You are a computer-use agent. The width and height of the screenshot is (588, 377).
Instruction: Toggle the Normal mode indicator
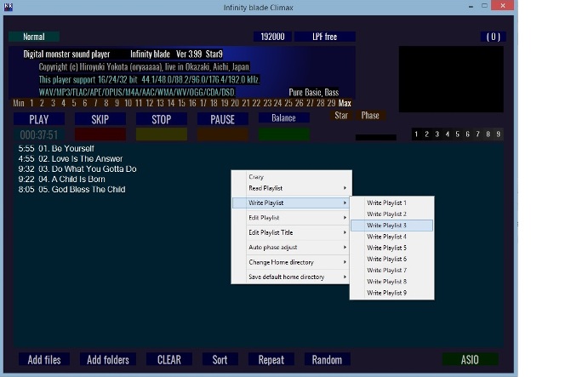pos(34,37)
